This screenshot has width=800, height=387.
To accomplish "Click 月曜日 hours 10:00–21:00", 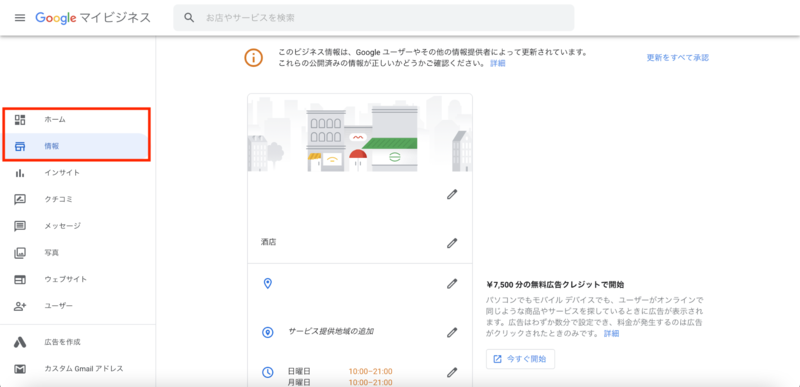I will click(370, 382).
